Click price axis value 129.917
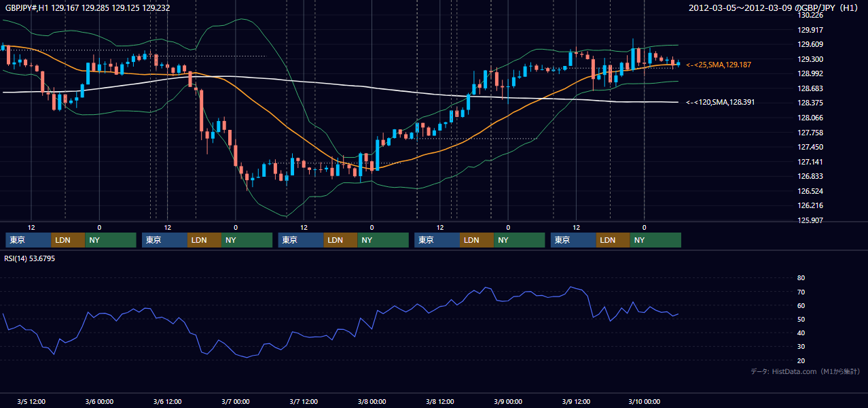The image size is (868, 408). point(810,30)
